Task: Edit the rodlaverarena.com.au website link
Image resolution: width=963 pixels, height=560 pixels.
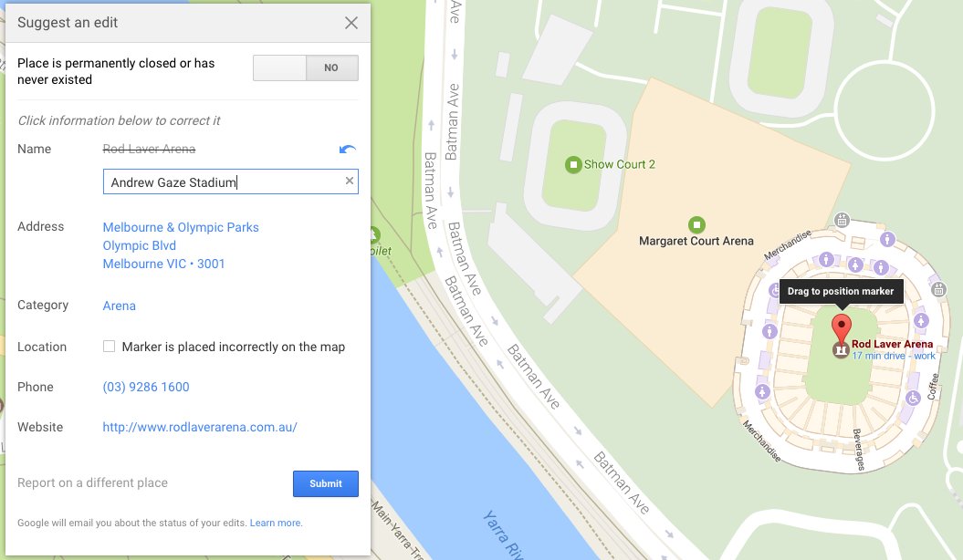Action: tap(200, 427)
